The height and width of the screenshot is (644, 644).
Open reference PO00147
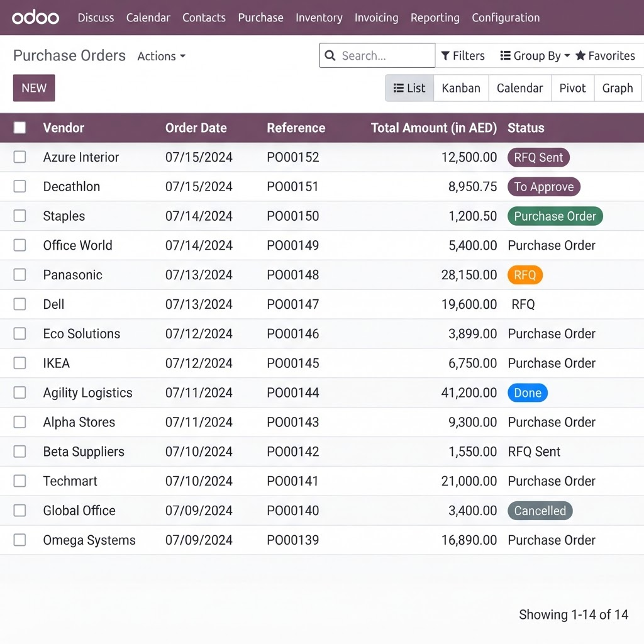click(x=293, y=304)
